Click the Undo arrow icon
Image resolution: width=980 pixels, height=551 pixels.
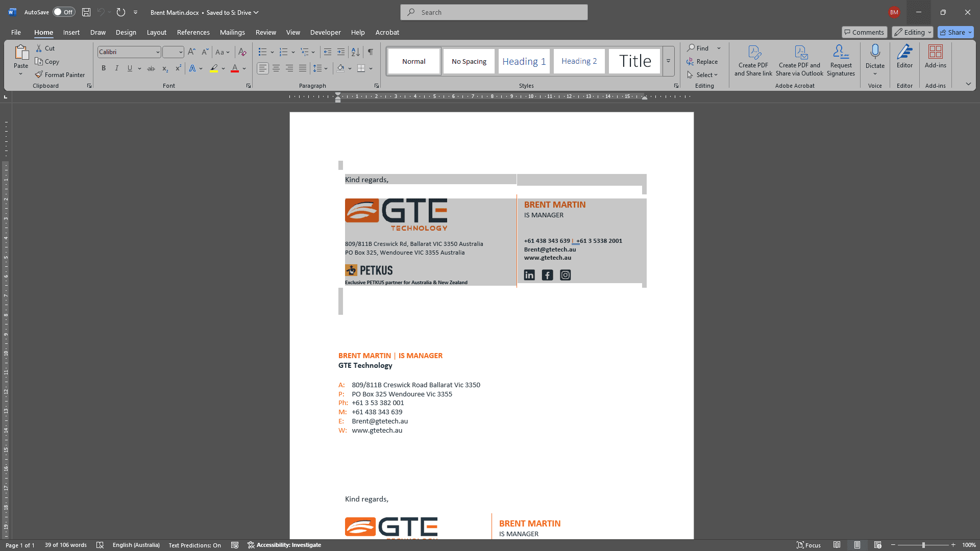pos(101,12)
